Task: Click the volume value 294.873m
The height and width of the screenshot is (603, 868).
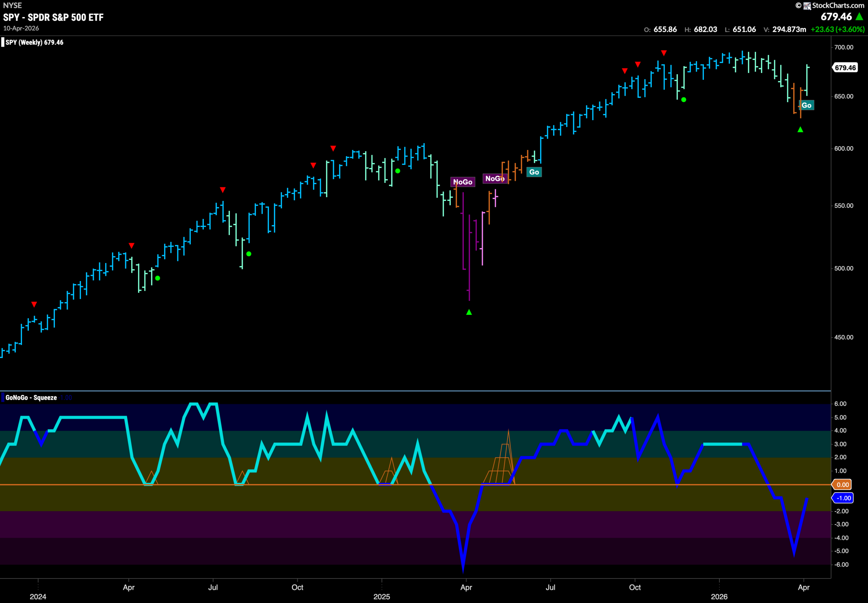Action: (789, 30)
